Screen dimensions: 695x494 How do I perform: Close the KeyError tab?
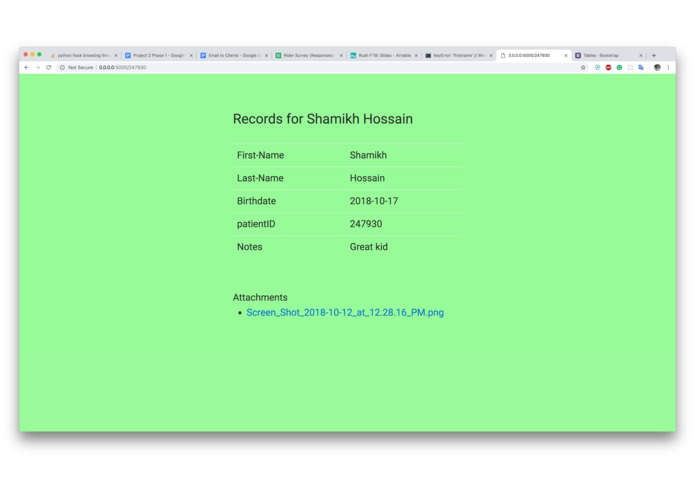491,55
